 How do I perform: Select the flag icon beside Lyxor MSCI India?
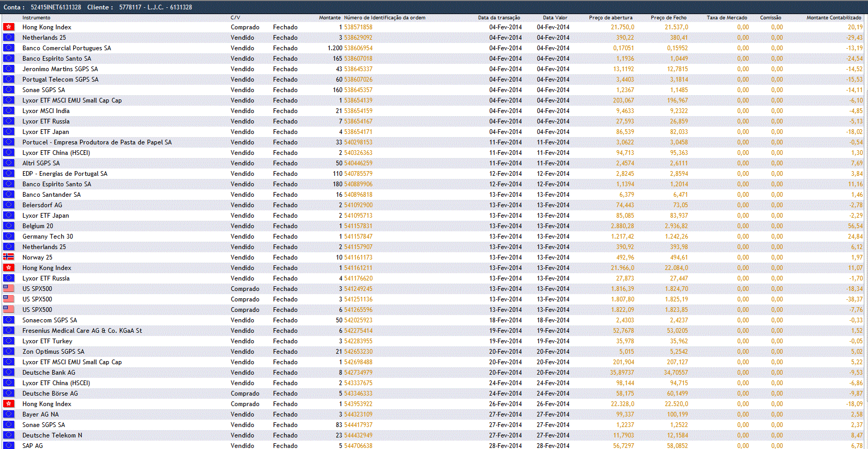click(x=8, y=110)
